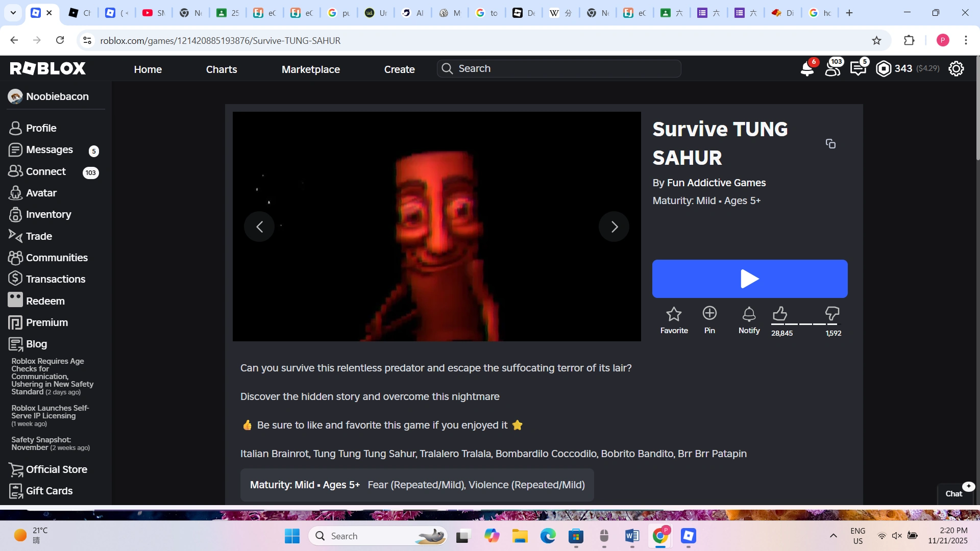Advance the media carousel with the right arrow
Screen dimensions: 980x551
pyautogui.click(x=614, y=227)
